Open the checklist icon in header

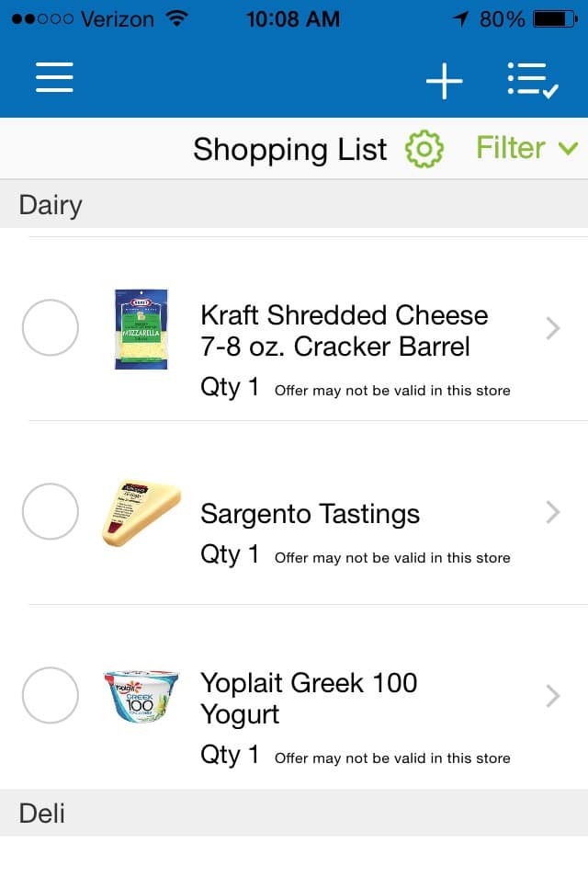click(533, 81)
